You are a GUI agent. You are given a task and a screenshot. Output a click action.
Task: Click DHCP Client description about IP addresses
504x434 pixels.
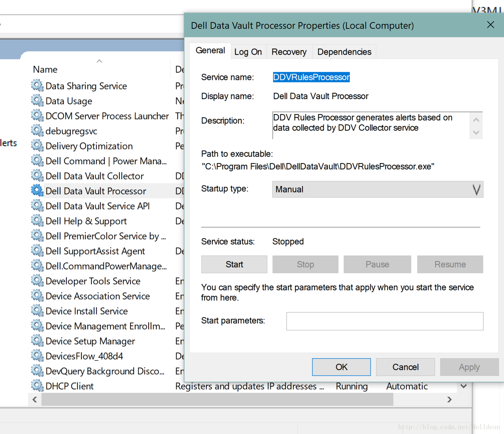[250, 386]
